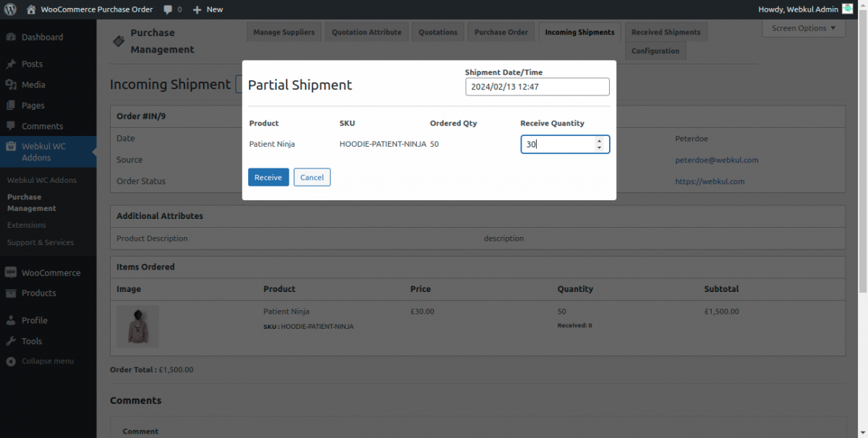The width and height of the screenshot is (868, 438).
Task: Click the Receive button in Partial Shipment
Action: [268, 176]
